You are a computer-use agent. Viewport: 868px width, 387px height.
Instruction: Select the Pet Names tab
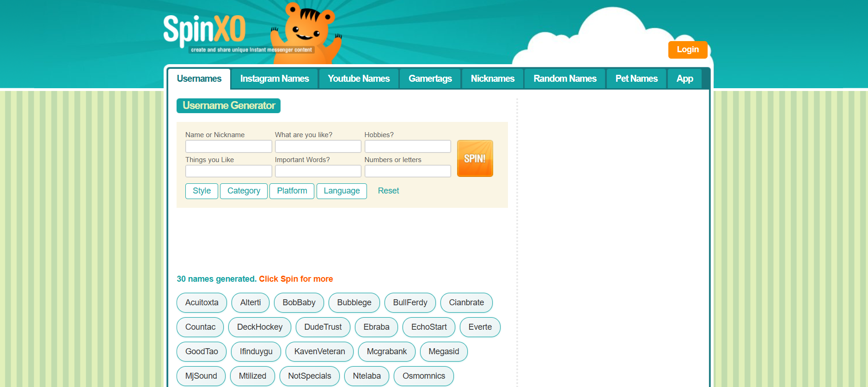click(x=636, y=79)
